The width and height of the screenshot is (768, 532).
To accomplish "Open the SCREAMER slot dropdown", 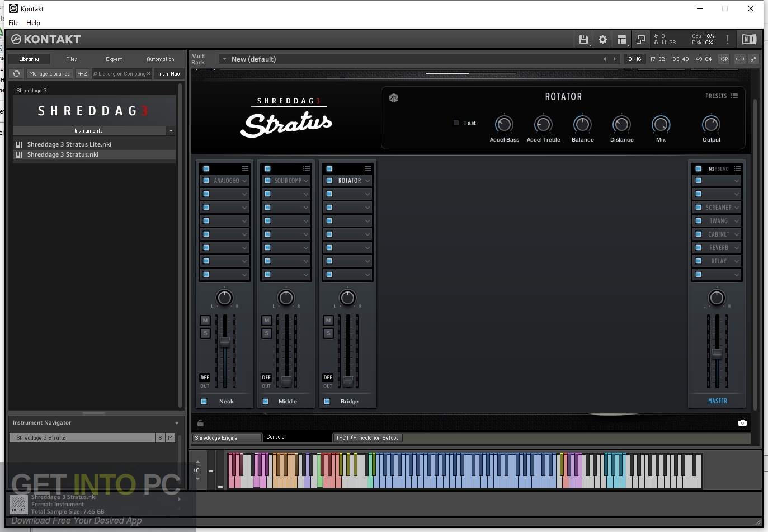I will coord(737,208).
